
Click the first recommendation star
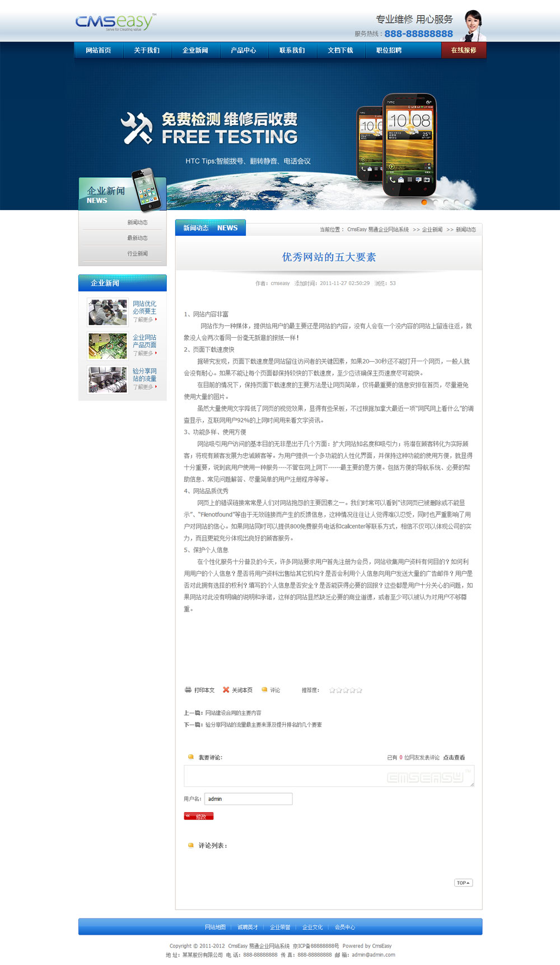coord(332,691)
